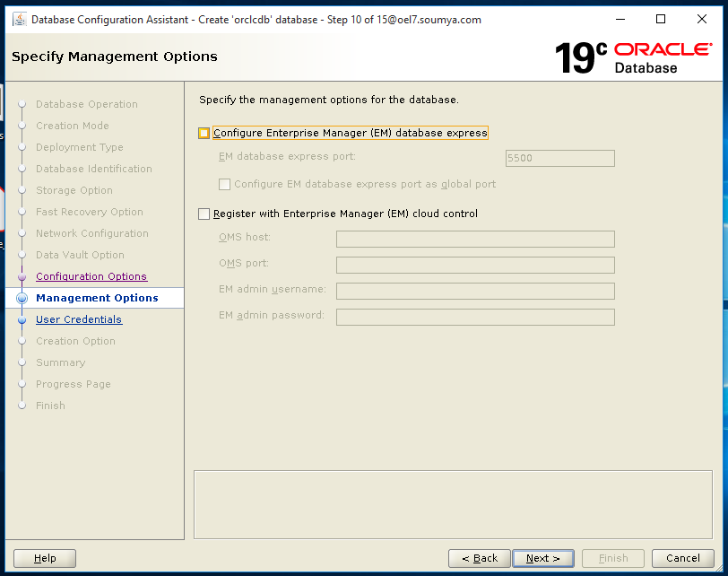This screenshot has width=728, height=576.
Task: Maximize the Database Configuration Assistant window
Action: [661, 20]
